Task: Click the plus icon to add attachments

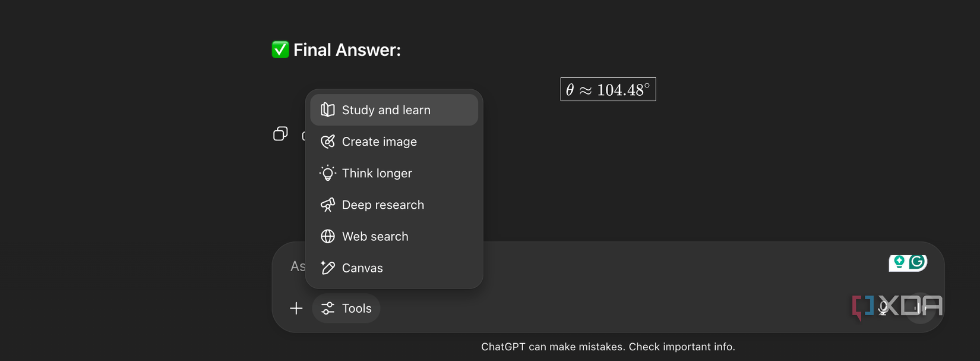Action: [x=296, y=308]
